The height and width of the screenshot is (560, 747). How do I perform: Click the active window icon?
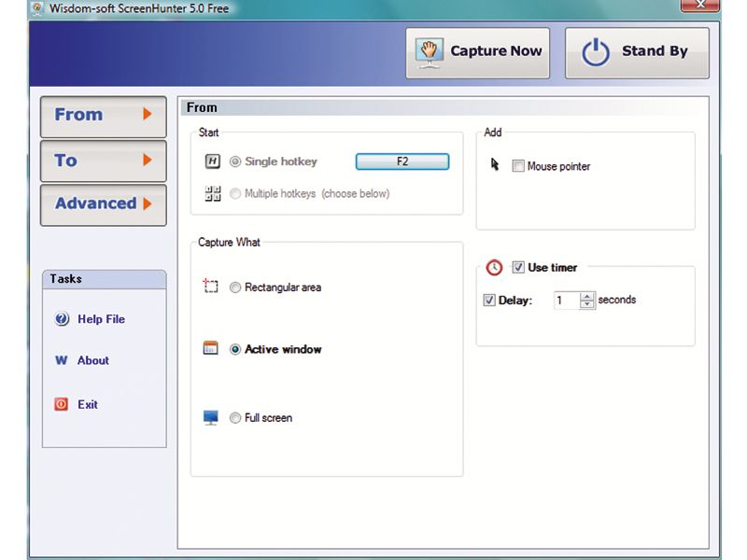(210, 348)
